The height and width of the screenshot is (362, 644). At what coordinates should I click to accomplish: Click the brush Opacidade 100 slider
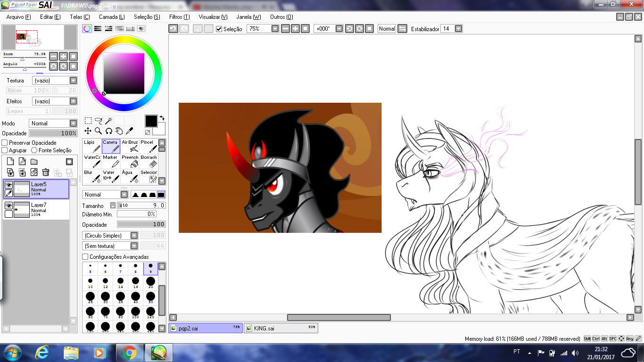point(141,224)
